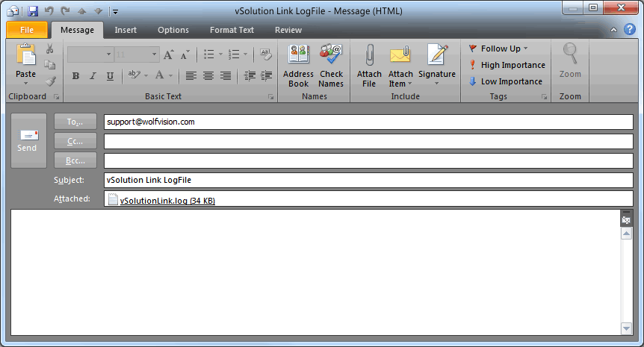Screen dimensions: 644x347
Task: Click the Clear Formatting icon
Action: pos(266,54)
